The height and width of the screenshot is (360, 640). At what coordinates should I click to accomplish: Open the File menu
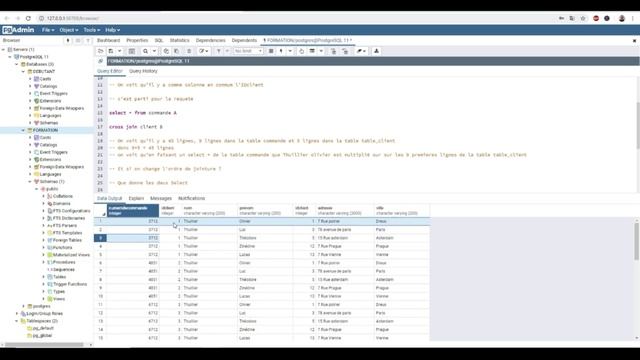[48, 30]
